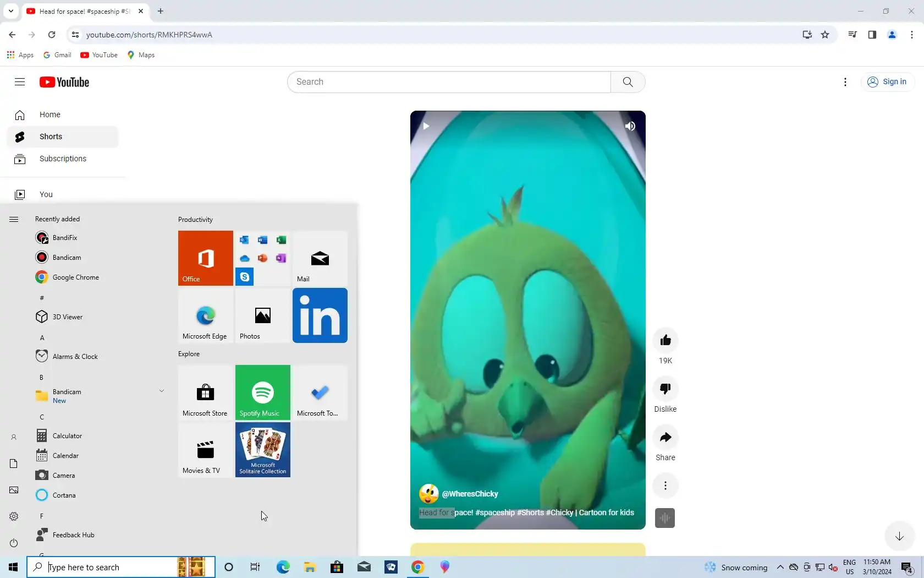Viewport: 924px width, 578px height.
Task: Open Alarms & Clock app
Action: click(99, 357)
